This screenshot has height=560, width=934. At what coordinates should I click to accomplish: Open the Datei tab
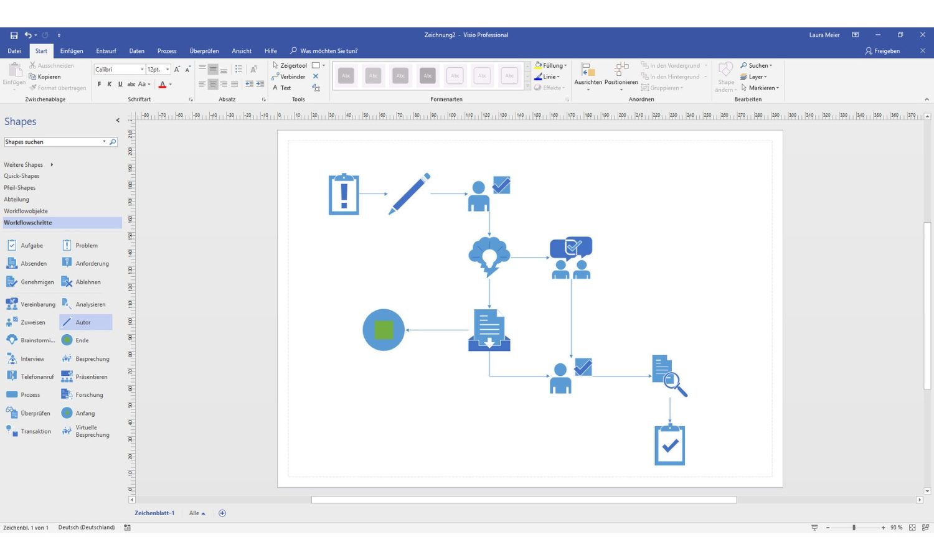point(14,51)
